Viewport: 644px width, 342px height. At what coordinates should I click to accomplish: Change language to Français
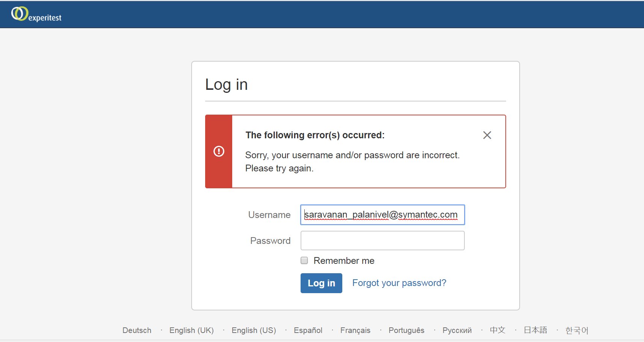tap(355, 330)
